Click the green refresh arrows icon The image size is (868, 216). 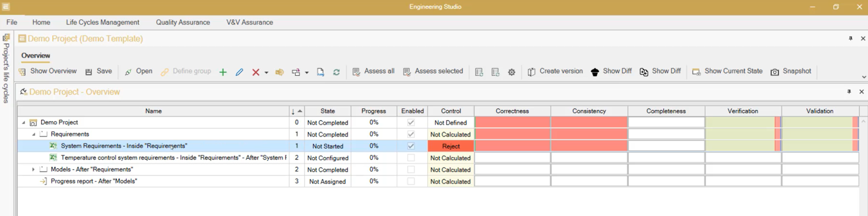point(336,72)
